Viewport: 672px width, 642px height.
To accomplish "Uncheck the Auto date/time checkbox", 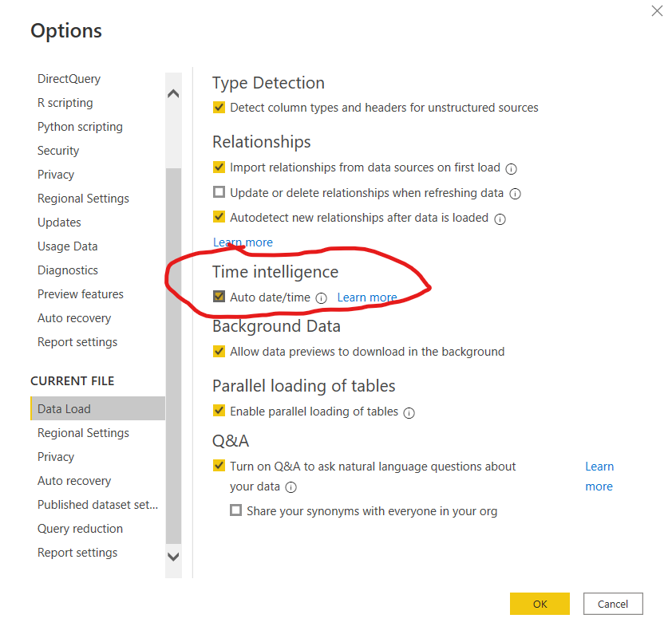I will point(219,297).
